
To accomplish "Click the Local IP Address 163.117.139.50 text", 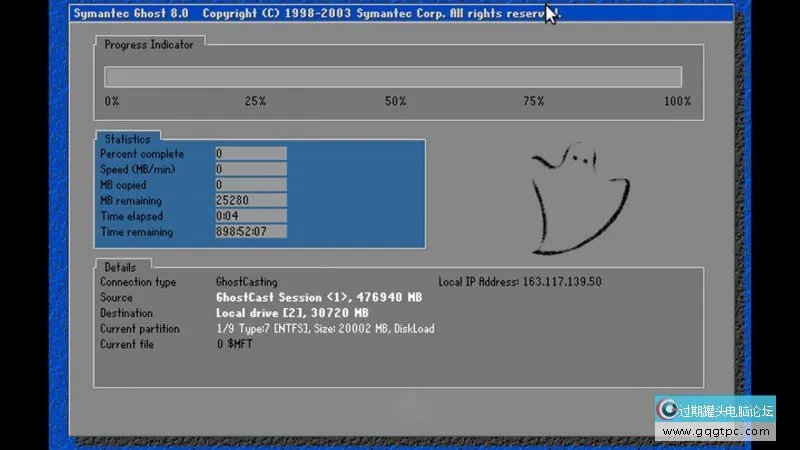I will tap(520, 282).
